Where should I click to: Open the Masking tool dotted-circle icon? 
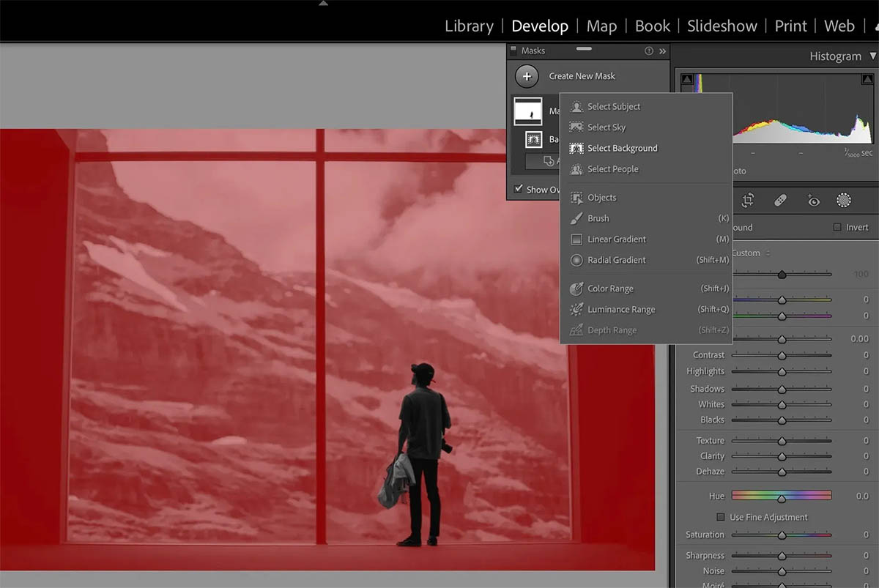[844, 200]
